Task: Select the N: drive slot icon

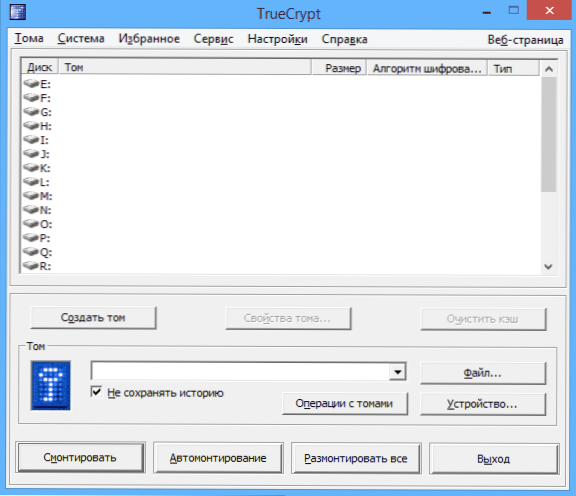Action: point(31,209)
